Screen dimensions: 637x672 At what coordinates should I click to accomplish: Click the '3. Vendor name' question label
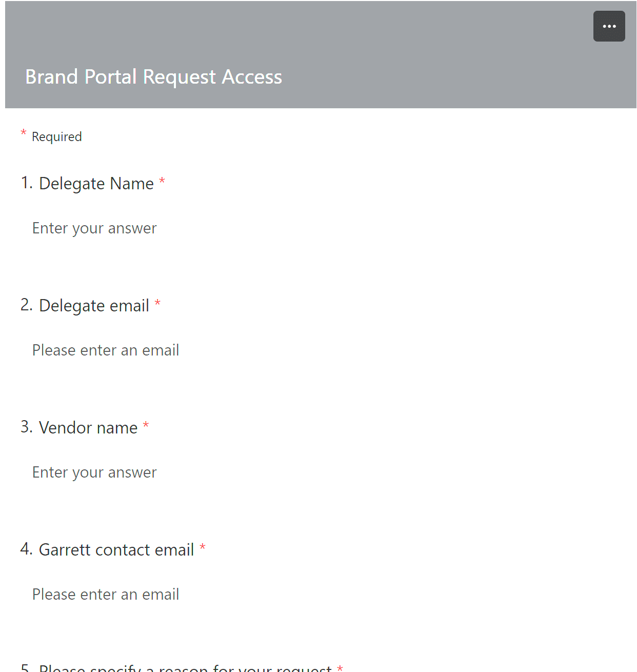pyautogui.click(x=85, y=427)
